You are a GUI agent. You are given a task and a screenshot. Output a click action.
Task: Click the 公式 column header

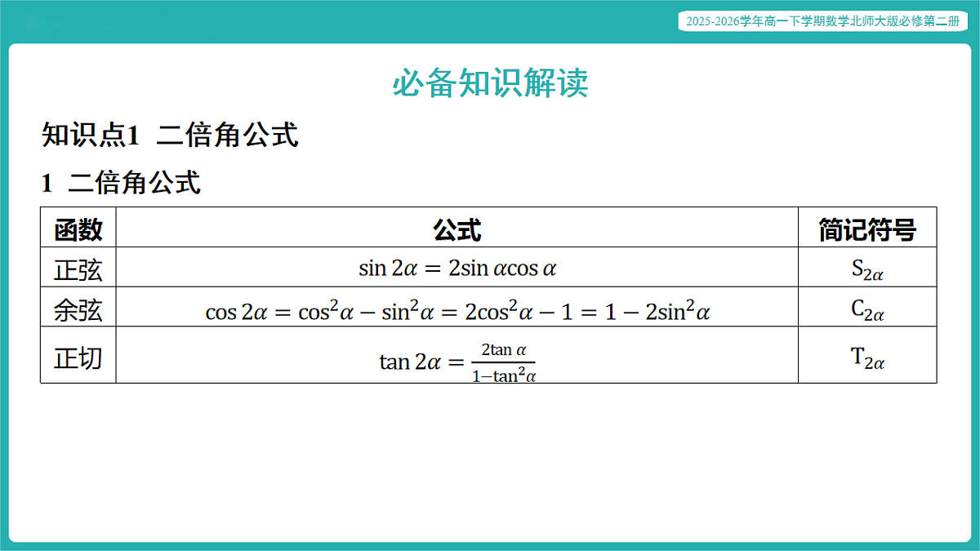[x=457, y=228]
